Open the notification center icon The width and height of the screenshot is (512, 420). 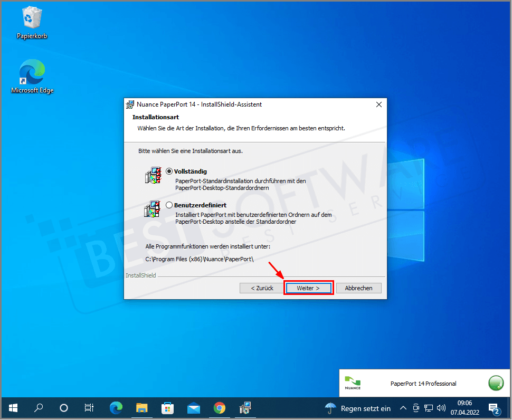(494, 408)
